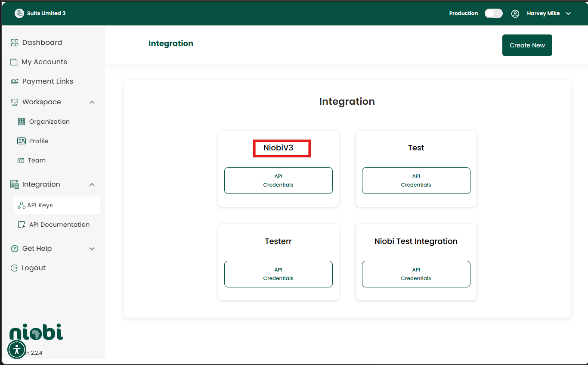Screen dimensions: 588x365
Task: Expand the Get Help menu
Action: [x=92, y=248]
